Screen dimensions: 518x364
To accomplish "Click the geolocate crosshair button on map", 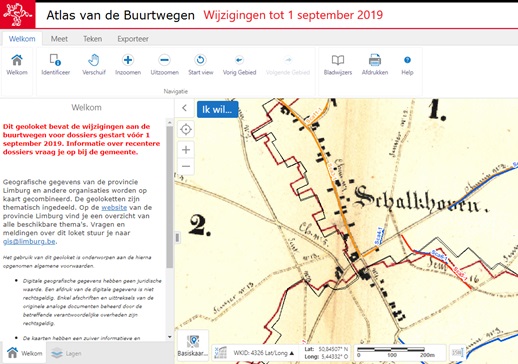I will [186, 129].
